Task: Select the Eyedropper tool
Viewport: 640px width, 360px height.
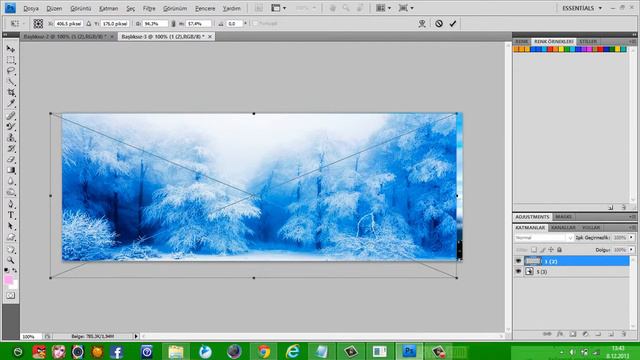Action: [x=11, y=103]
